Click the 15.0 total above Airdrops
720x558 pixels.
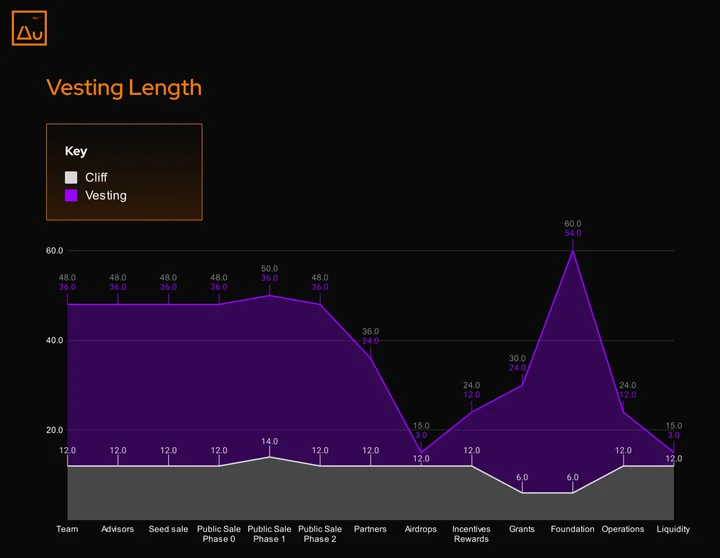421,426
